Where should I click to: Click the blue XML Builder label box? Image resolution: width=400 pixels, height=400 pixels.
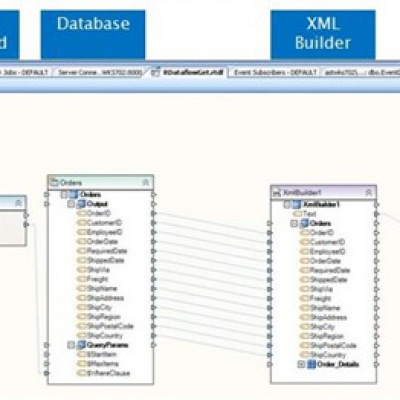(x=323, y=34)
